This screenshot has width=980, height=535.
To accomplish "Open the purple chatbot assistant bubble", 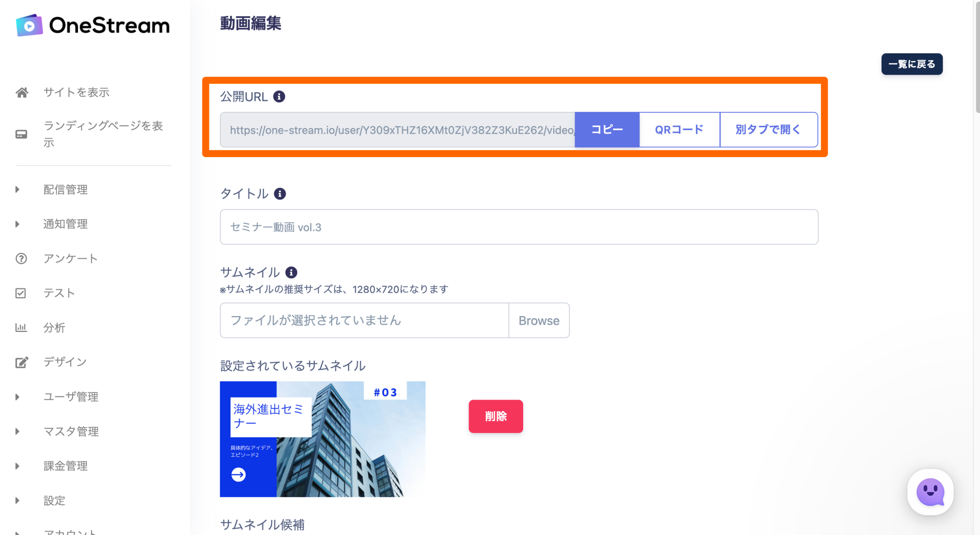I will [x=930, y=492].
